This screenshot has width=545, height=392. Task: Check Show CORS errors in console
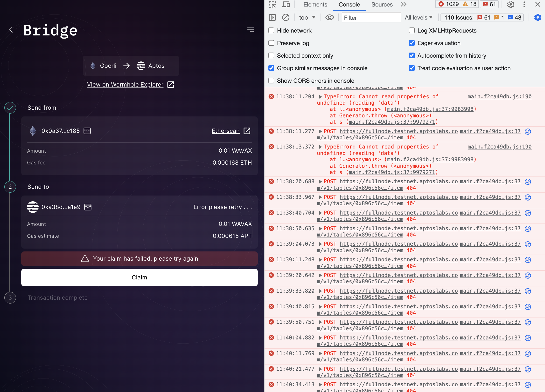pos(271,81)
